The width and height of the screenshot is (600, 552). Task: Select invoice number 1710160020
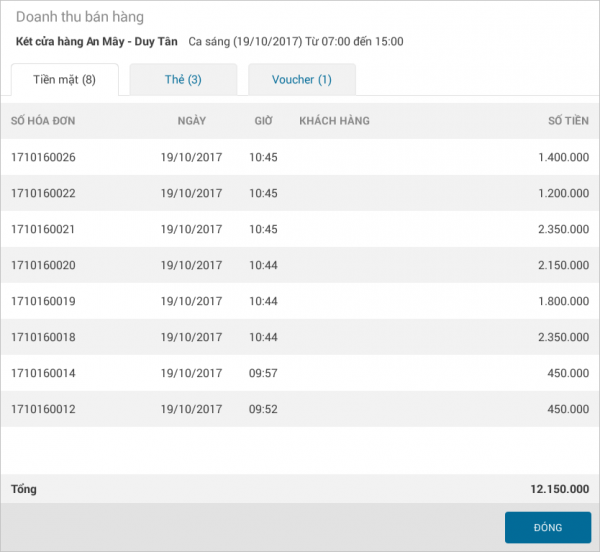[43, 265]
